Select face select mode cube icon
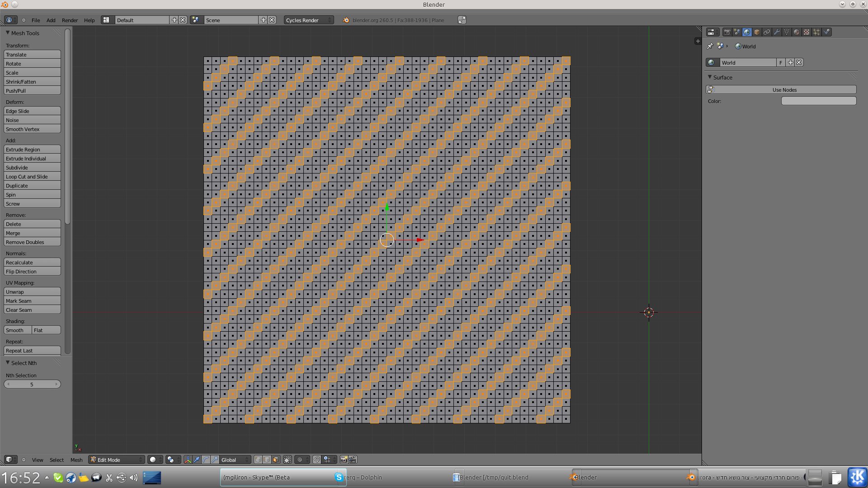Viewport: 868px width, 488px height. point(276,460)
